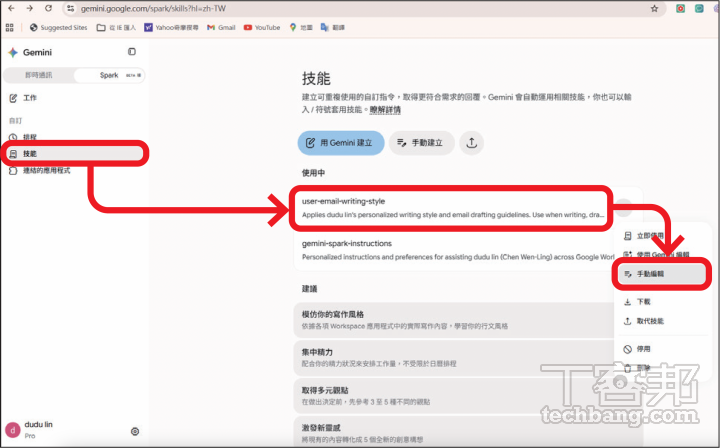Image resolution: width=720 pixels, height=448 pixels.
Task: Click the 手動建立 button
Action: (x=422, y=143)
